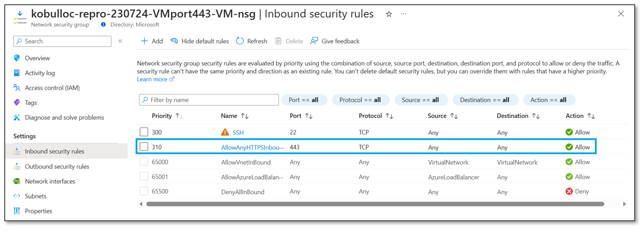Open the ellipsis more options menu
This screenshot has height=231, width=644.
tap(404, 14)
